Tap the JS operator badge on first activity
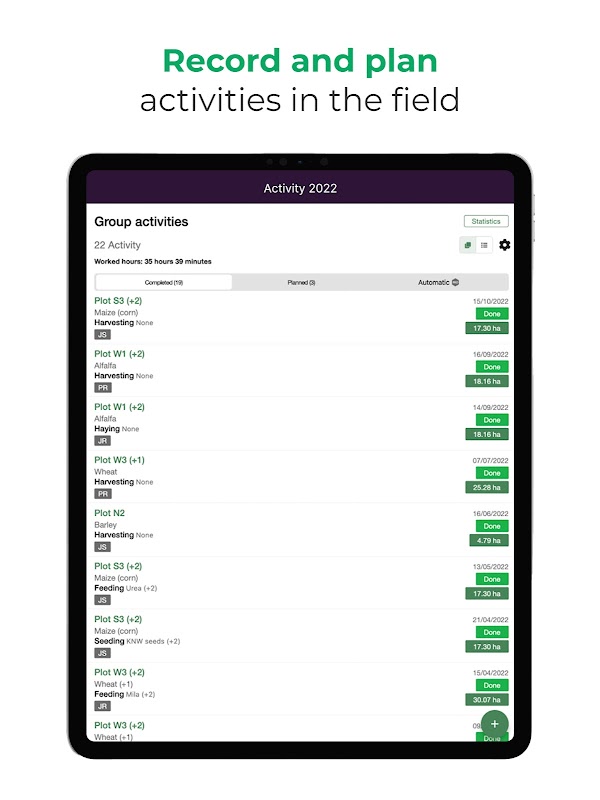 click(x=102, y=334)
